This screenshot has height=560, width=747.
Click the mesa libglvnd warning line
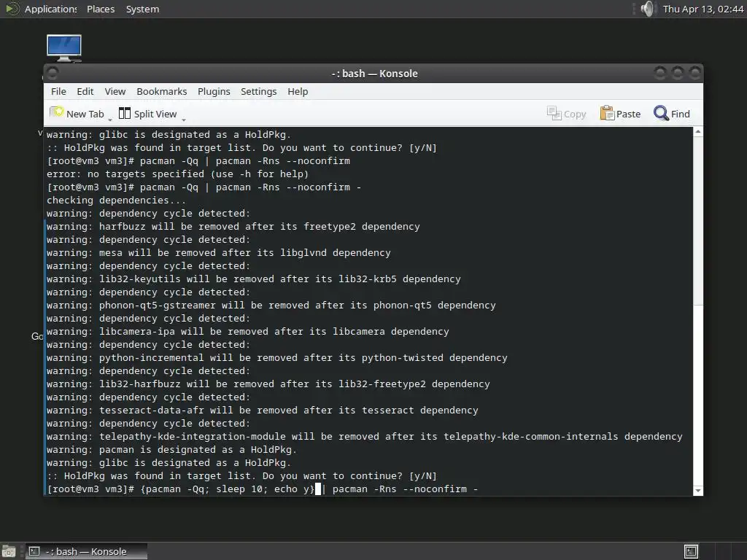[218, 253]
